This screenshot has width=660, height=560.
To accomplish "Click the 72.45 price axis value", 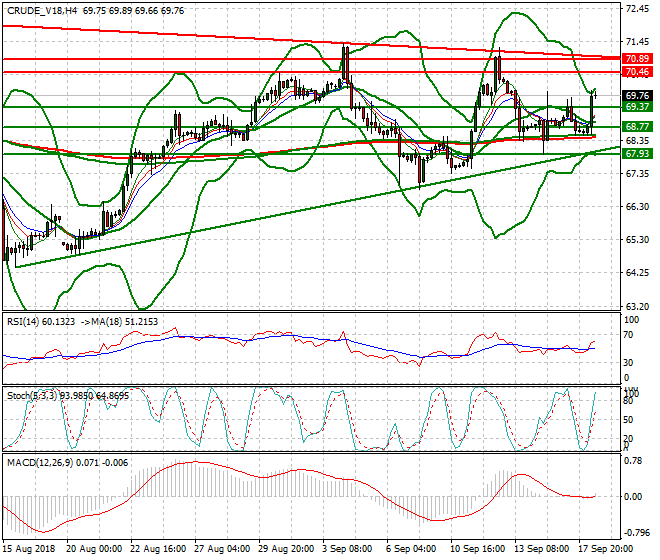I will click(637, 9).
